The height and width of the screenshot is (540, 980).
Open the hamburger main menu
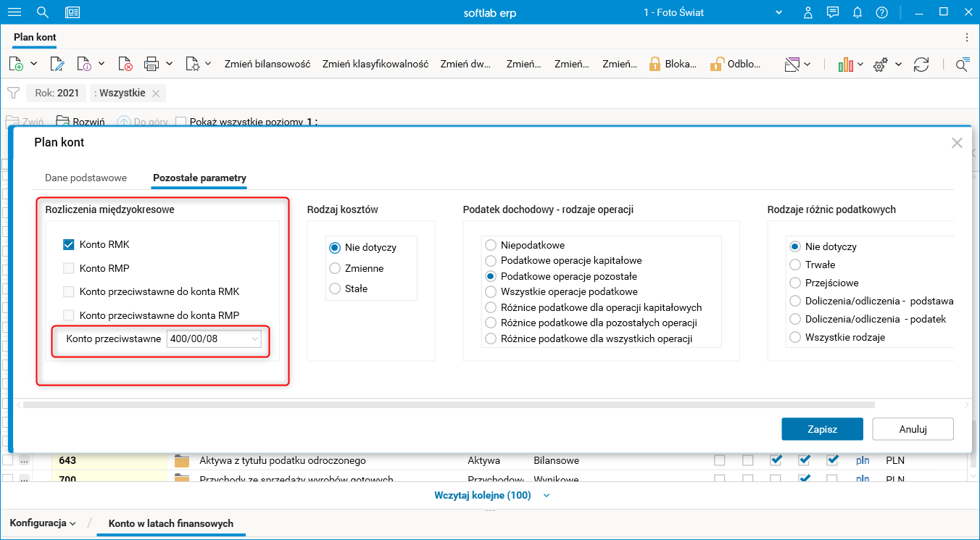(x=14, y=12)
